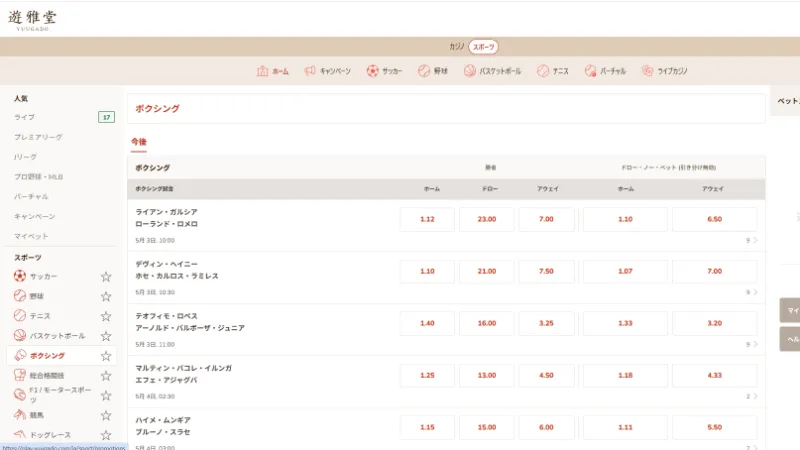Open J League in the sidebar
The width and height of the screenshot is (800, 450).
(x=26, y=157)
